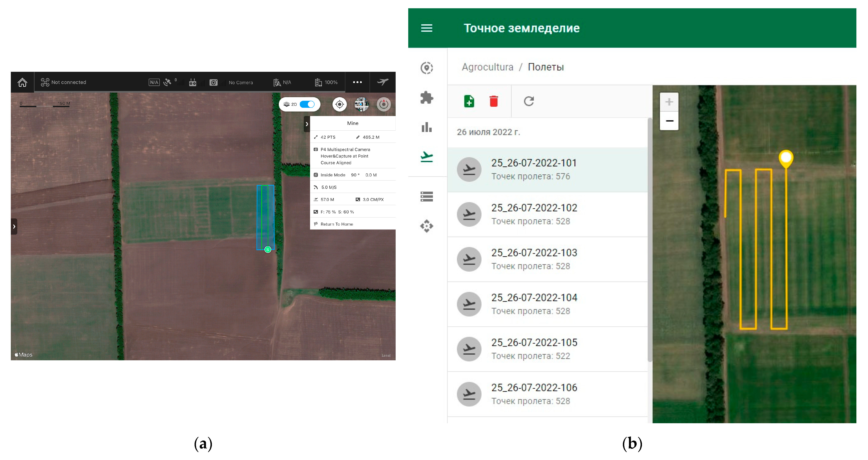Open the hamburger menu in green header
The width and height of the screenshot is (868, 460).
point(427,28)
